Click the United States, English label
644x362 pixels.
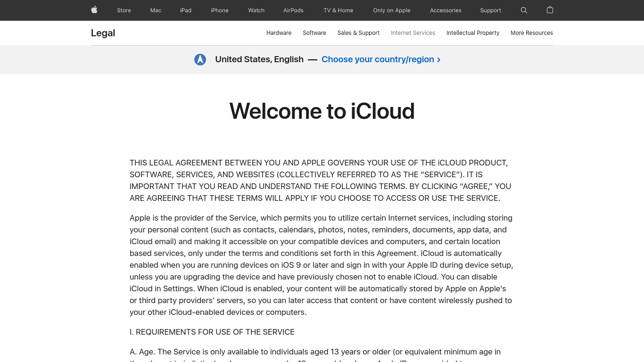259,59
